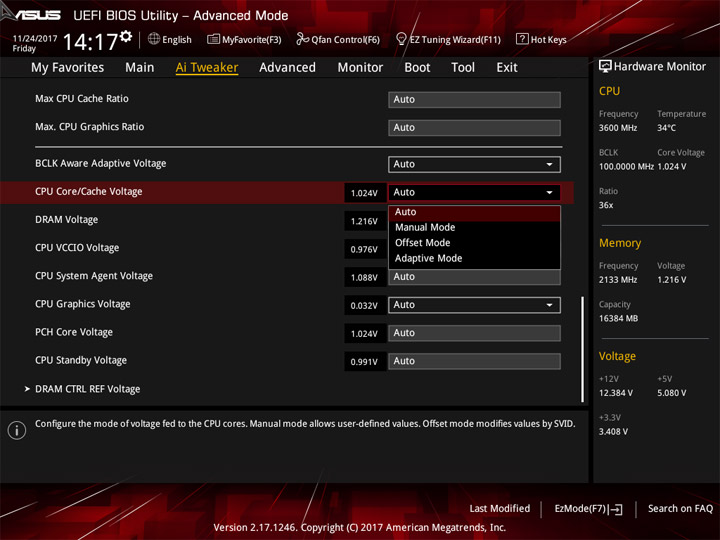The height and width of the screenshot is (540, 720).
Task: Click CPU System Agent Voltage field
Action: click(474, 277)
